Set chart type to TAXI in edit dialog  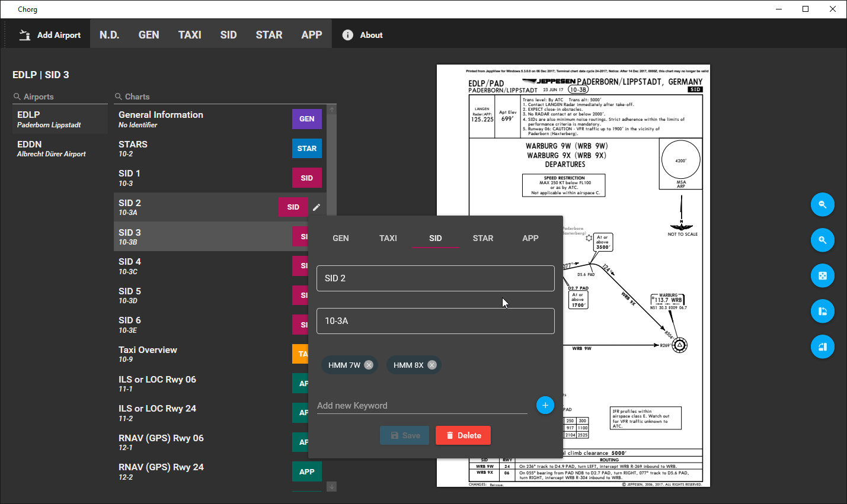pos(388,238)
